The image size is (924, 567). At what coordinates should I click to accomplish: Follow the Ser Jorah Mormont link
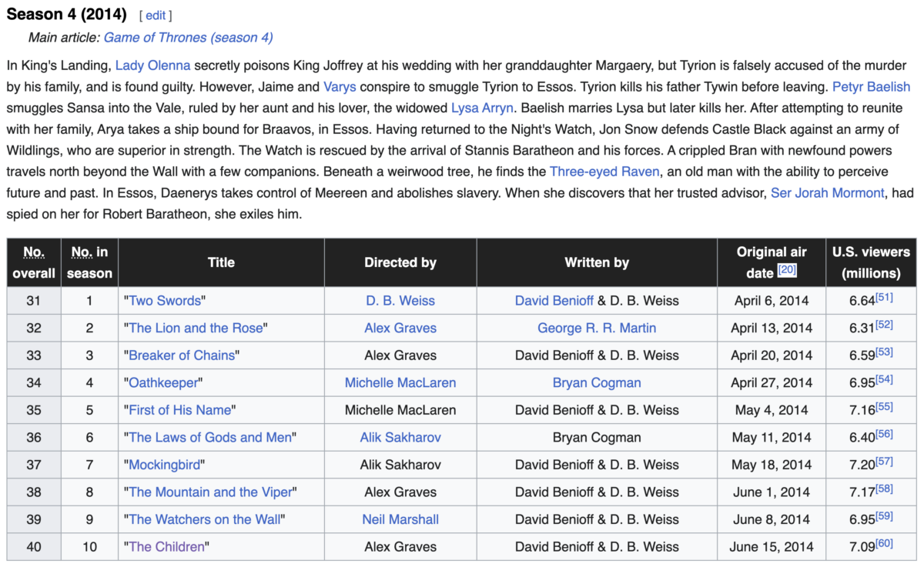point(827,192)
